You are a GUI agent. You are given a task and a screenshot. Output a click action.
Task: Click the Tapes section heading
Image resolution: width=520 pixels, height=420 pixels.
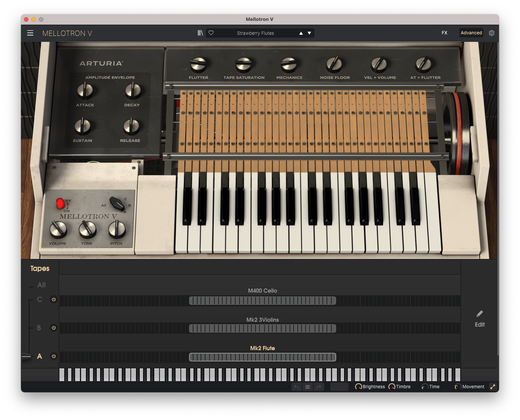tap(40, 269)
